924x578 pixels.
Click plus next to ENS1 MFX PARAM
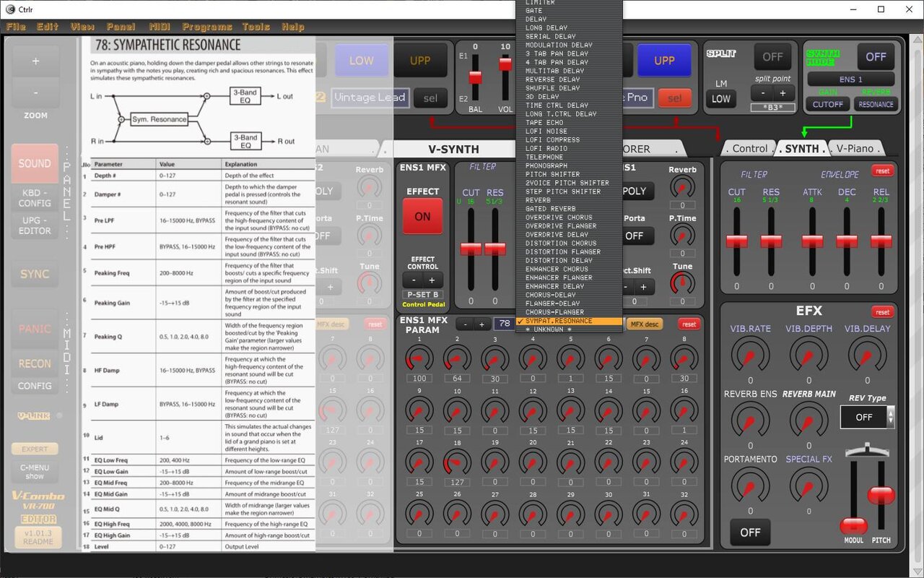tap(481, 324)
